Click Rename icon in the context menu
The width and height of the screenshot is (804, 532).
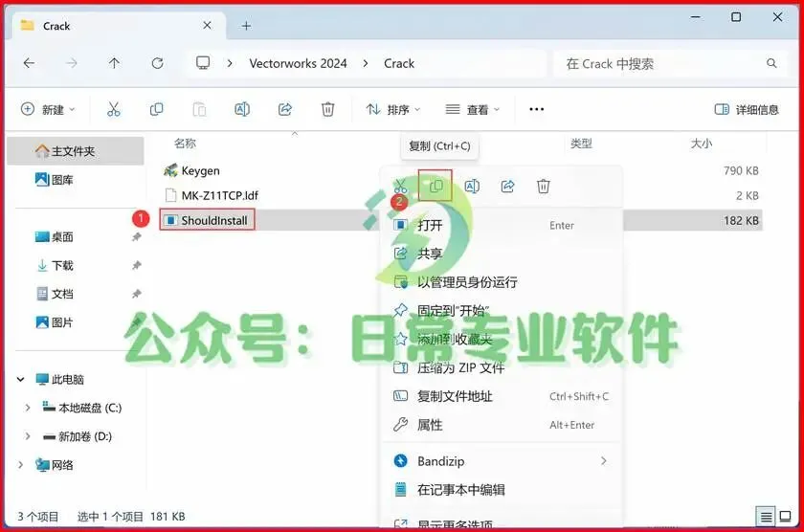tap(472, 186)
